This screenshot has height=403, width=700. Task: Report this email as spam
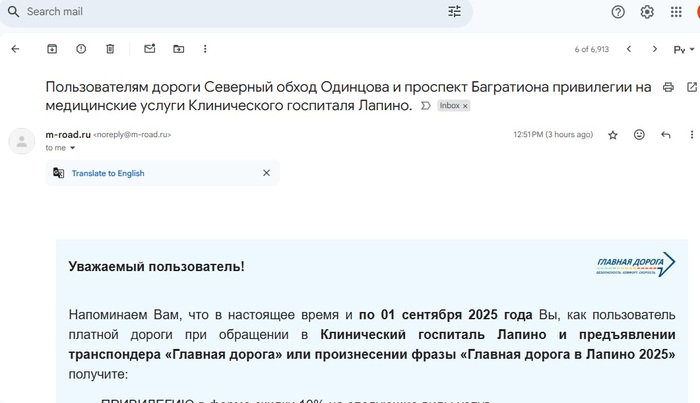pos(81,49)
